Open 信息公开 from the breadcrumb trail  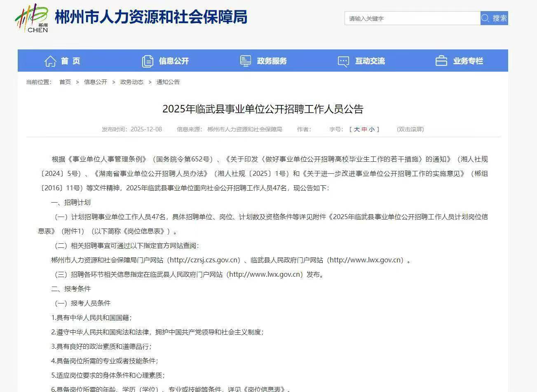pos(95,82)
